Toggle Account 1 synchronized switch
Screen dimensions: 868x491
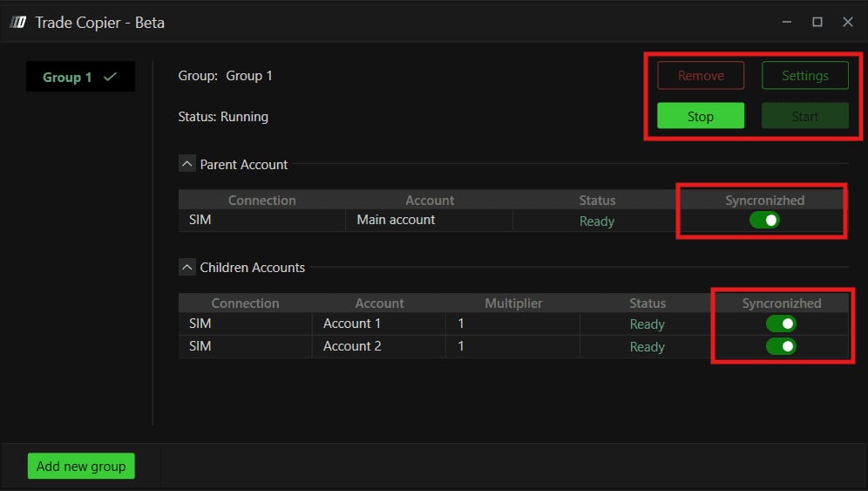(781, 324)
